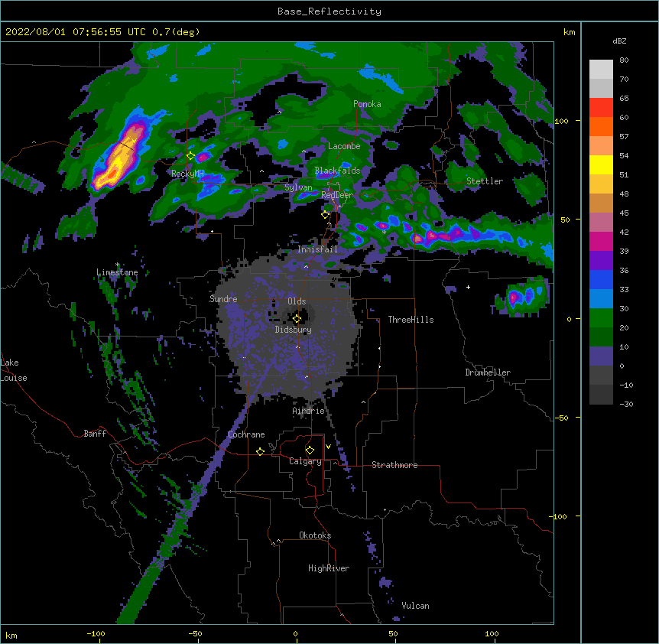Screen dimensions: 659x644
Task: Pick the gold 51–48 dBZ swatch
Action: [601, 184]
